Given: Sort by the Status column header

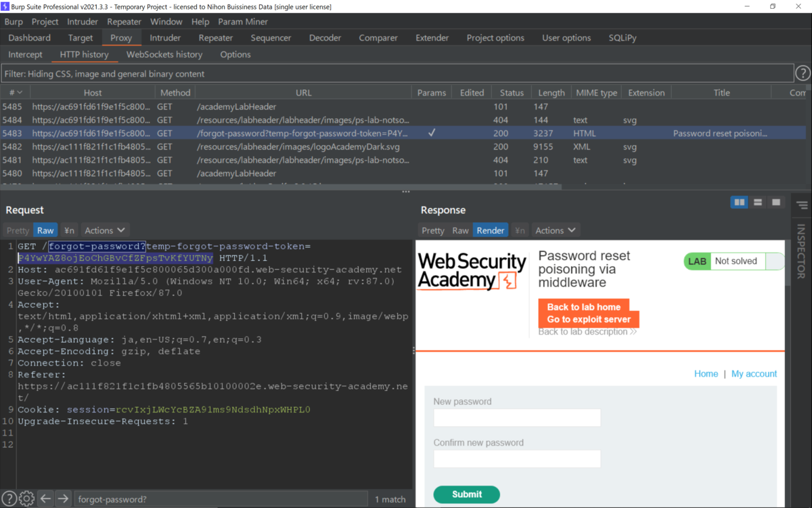Looking at the screenshot, I should click(x=512, y=93).
